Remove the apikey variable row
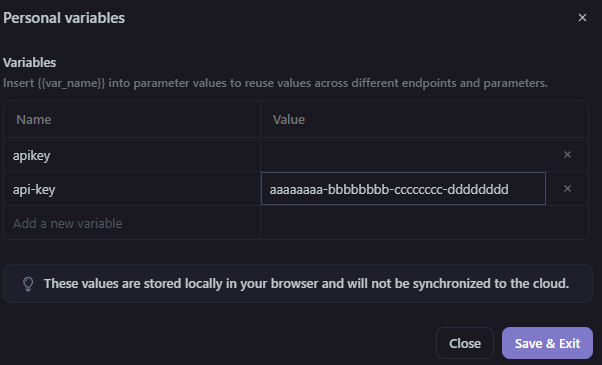Screen dimensions: 602x365 pos(567,155)
